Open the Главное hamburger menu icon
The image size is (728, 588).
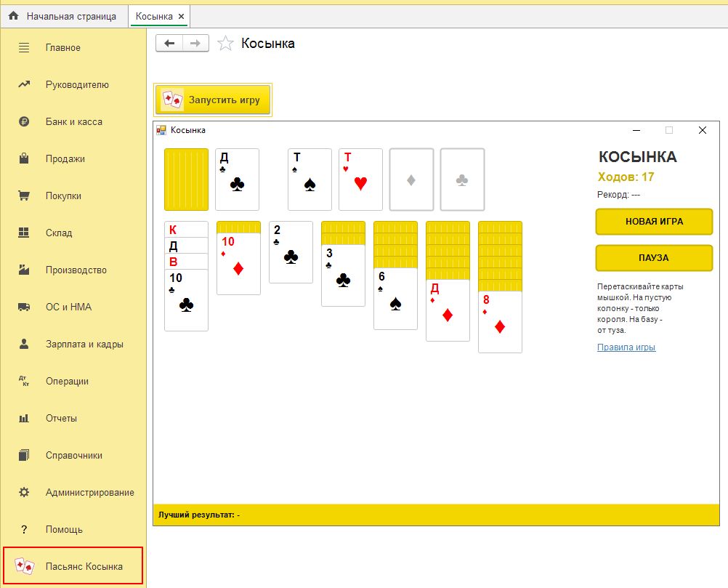coord(24,47)
